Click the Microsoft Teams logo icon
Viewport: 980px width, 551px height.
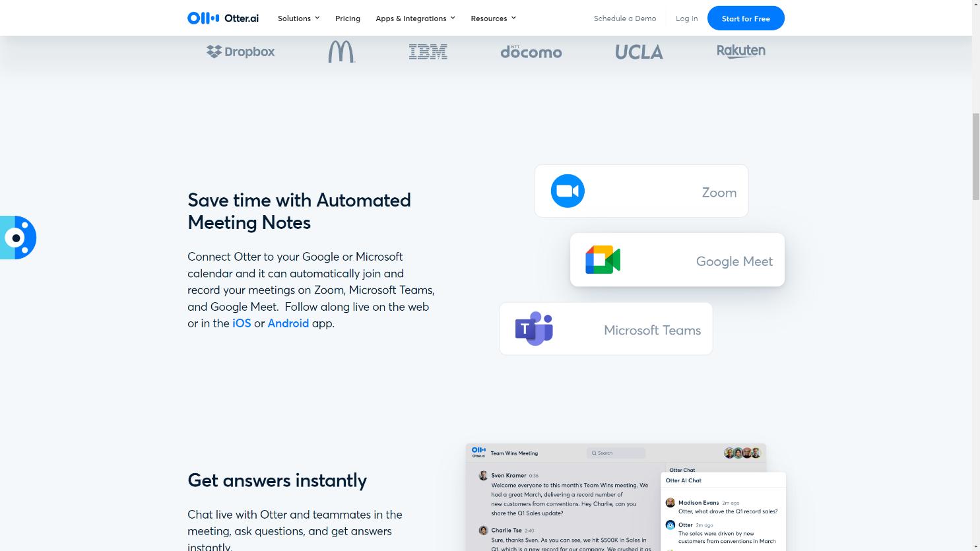[534, 329]
